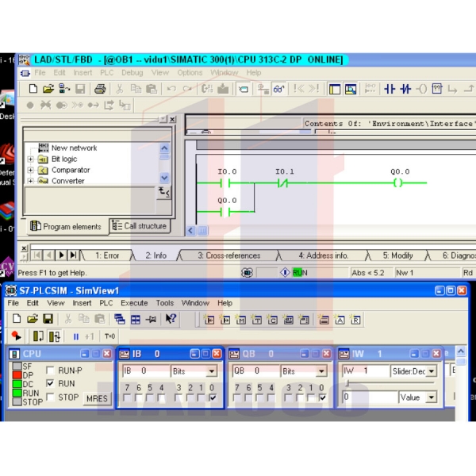
Task: Click IB 0 address input field
Action: pyautogui.click(x=146, y=371)
